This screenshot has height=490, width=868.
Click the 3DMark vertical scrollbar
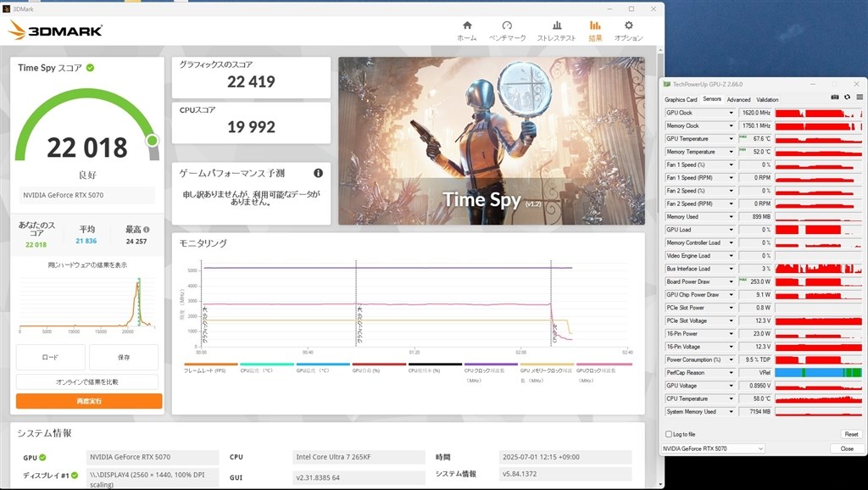[659, 265]
